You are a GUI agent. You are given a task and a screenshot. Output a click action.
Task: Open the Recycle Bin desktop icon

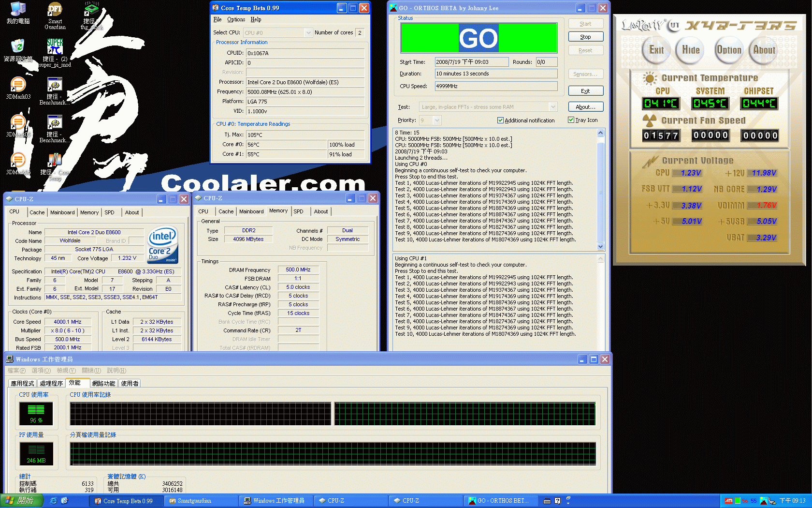(x=18, y=50)
